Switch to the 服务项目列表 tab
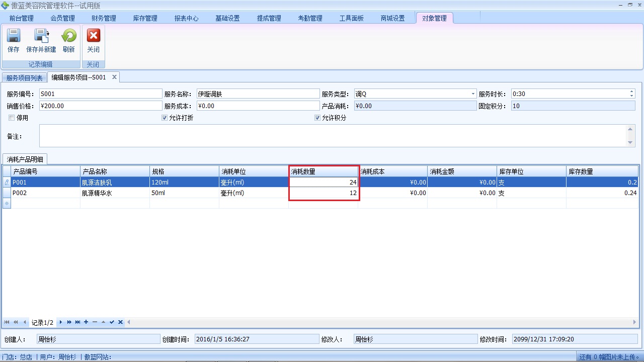 pos(24,78)
